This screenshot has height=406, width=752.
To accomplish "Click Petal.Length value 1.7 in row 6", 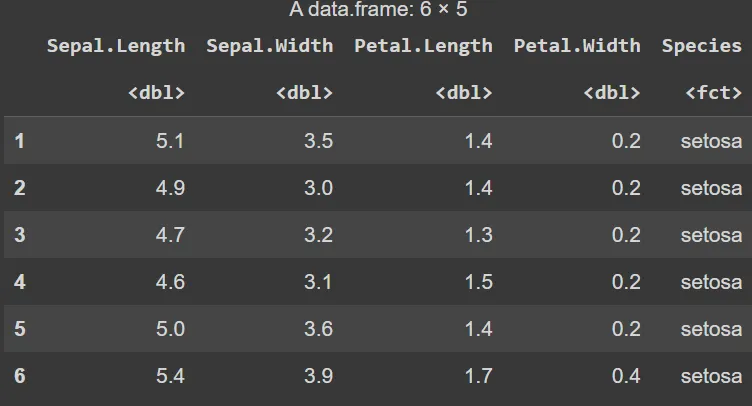I will tap(478, 376).
